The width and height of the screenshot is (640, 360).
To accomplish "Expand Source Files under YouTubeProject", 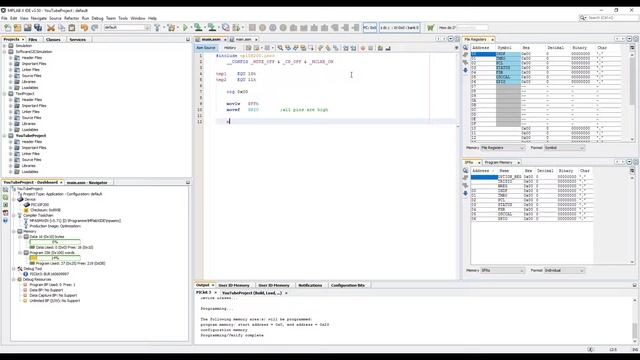I will pyautogui.click(x=11, y=160).
